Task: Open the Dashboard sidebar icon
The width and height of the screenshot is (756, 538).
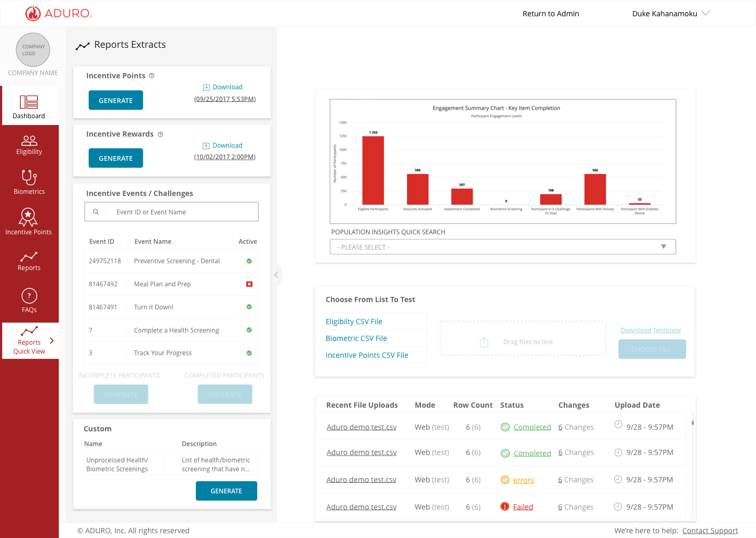Action: pyautogui.click(x=29, y=102)
